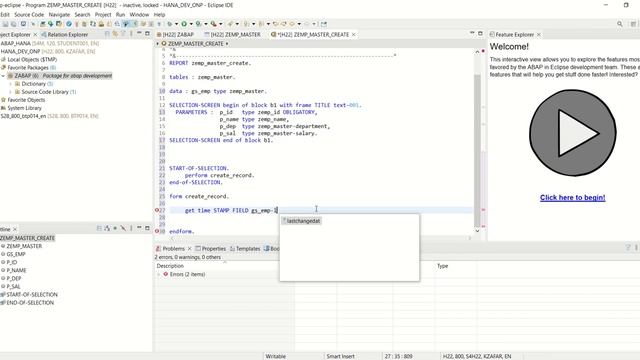The image size is (640, 360).
Task: Maximize the Project Explorer panel
Action: pos(147,33)
